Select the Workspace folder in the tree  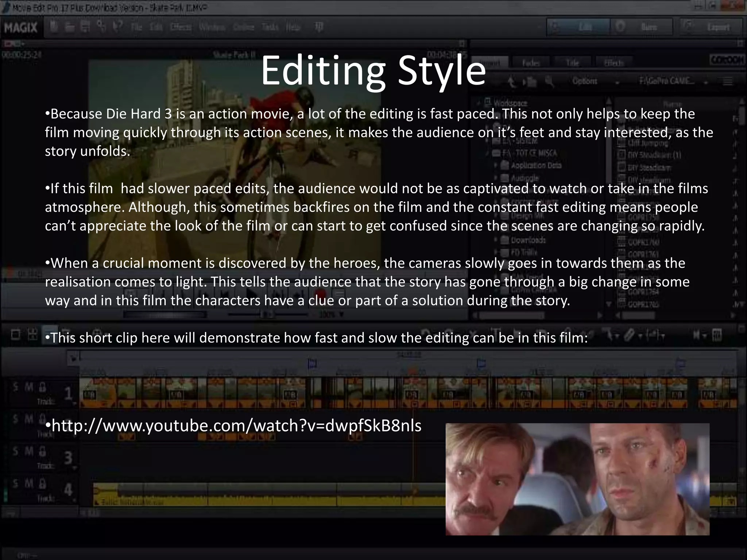pyautogui.click(x=506, y=102)
